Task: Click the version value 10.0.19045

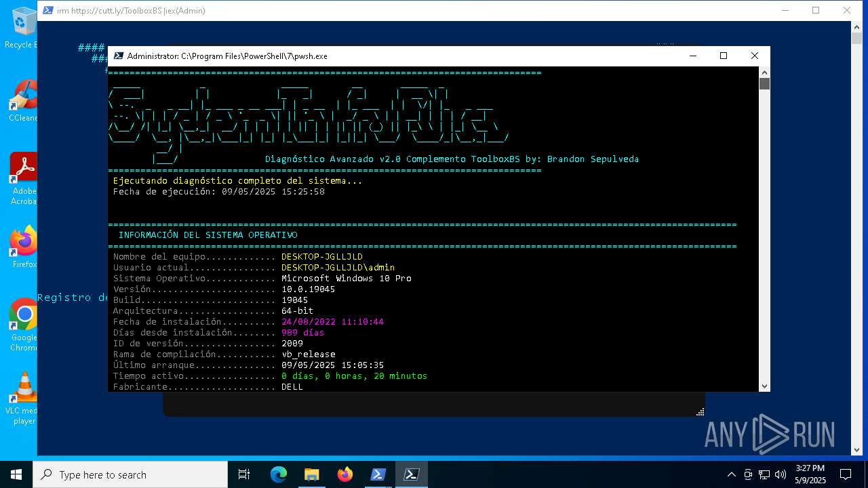Action: pyautogui.click(x=308, y=289)
